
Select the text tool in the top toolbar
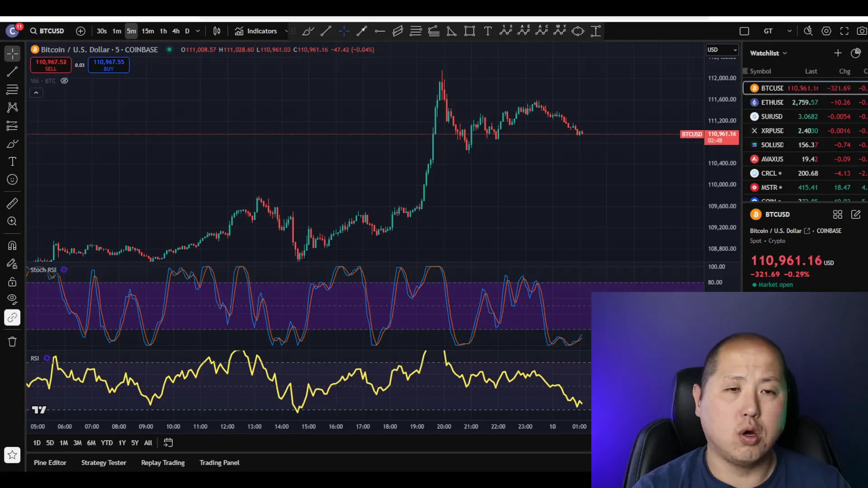pyautogui.click(x=488, y=31)
